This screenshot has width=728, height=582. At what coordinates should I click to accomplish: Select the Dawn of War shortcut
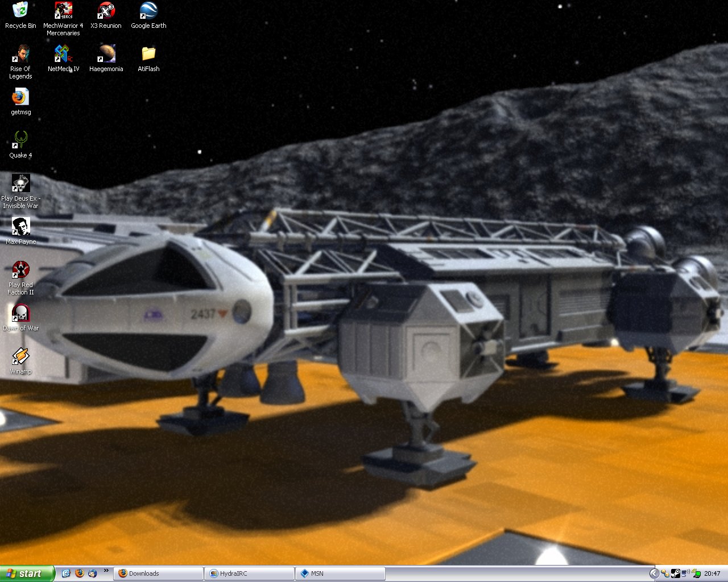(20, 318)
